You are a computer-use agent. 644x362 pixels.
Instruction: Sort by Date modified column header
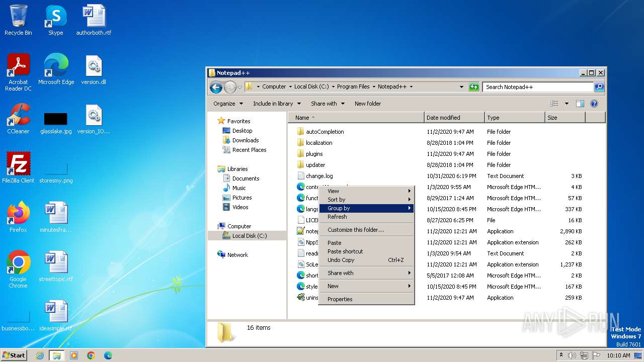coord(454,118)
